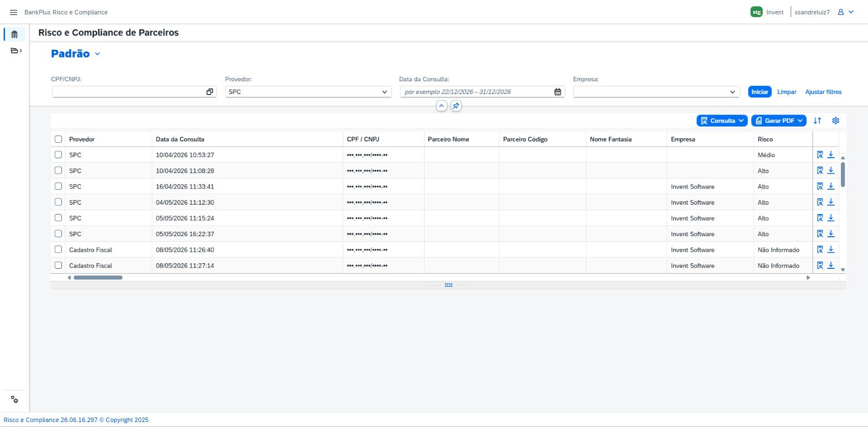The width and height of the screenshot is (868, 427).
Task: View consulta details for 05/05/2026 11:15:24 row
Action: click(820, 218)
